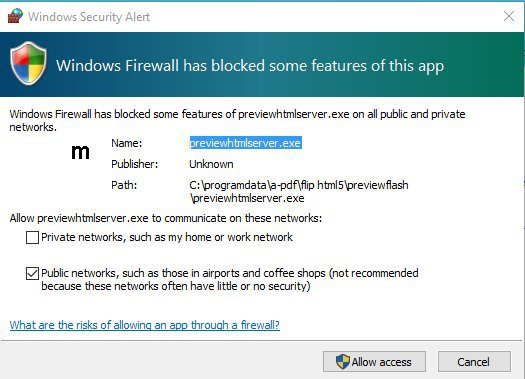Cancel the firewall alert dialog
525x379 pixels.
474,362
